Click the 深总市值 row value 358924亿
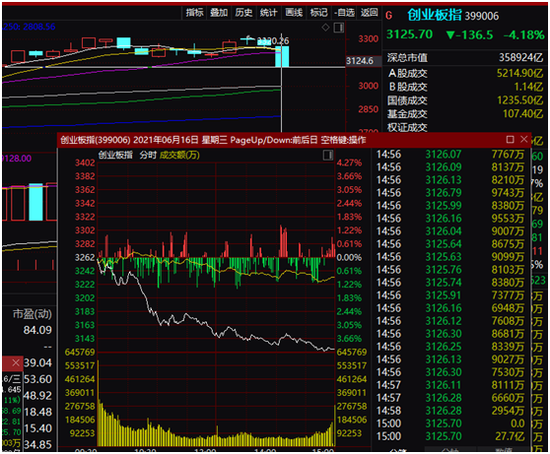550x454 pixels. click(x=521, y=58)
